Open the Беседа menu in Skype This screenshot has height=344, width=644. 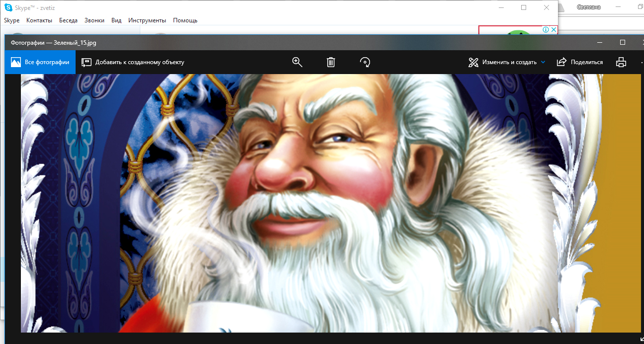pos(68,20)
